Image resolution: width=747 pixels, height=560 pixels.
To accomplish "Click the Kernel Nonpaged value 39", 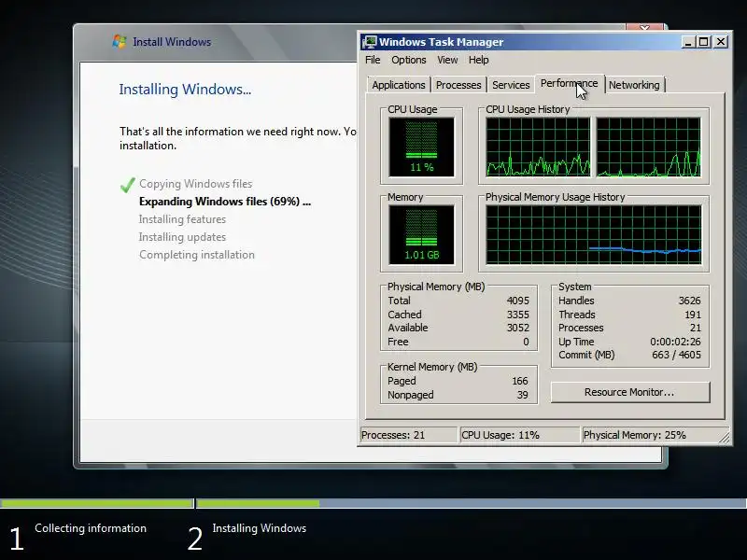I will pos(523,395).
